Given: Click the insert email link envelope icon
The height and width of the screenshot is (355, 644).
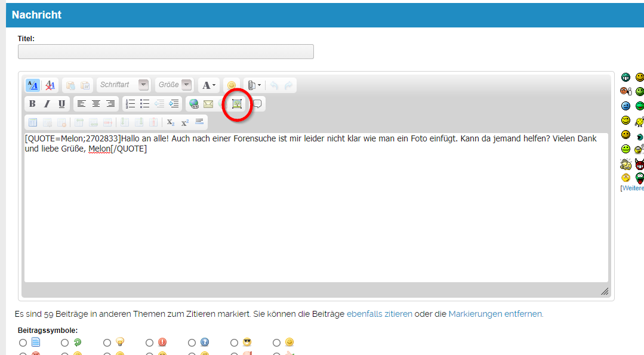Looking at the screenshot, I should (208, 104).
